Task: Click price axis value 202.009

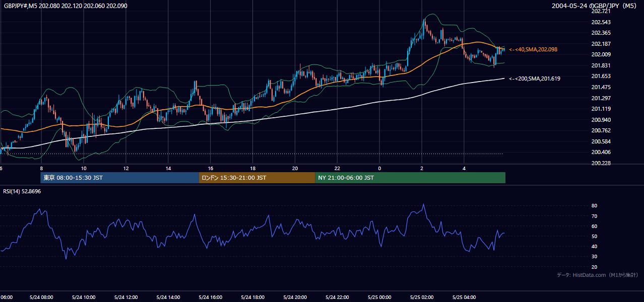Action: click(601, 54)
